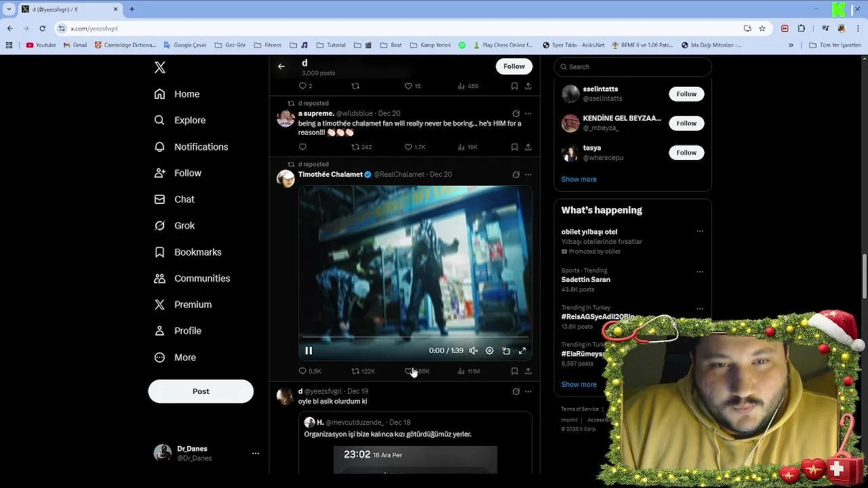Open Explore page
The height and width of the screenshot is (488, 868).
(180, 120)
